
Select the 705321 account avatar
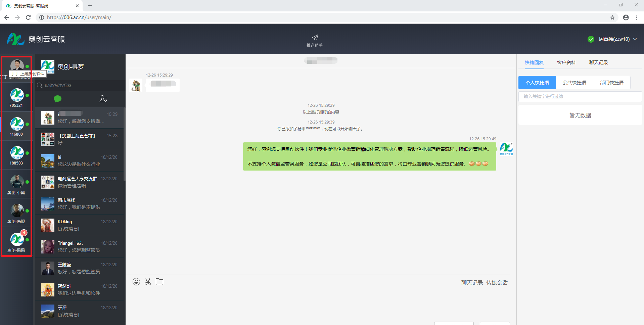[17, 95]
